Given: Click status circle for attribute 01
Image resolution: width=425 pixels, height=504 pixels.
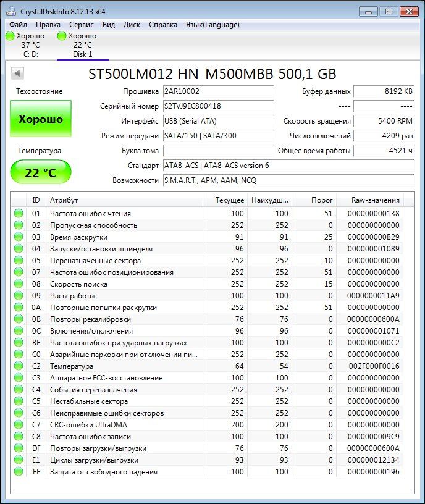Looking at the screenshot, I should click(x=19, y=214).
